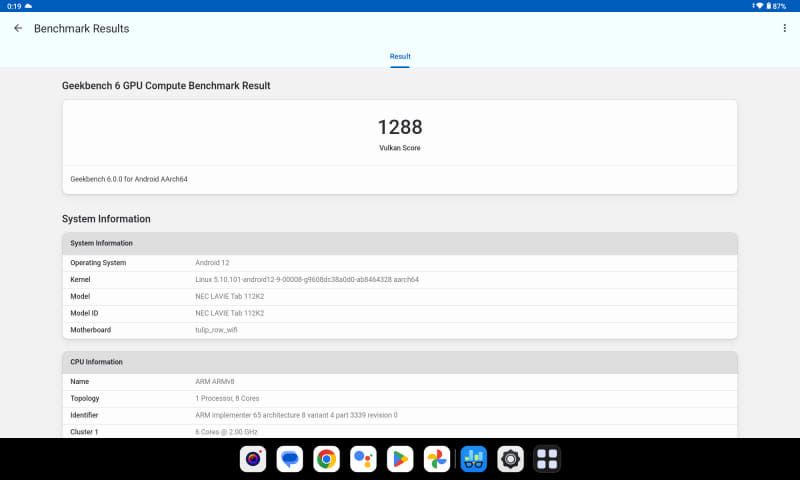Launch Chrome from the dock
The image size is (800, 480).
coord(327,459)
